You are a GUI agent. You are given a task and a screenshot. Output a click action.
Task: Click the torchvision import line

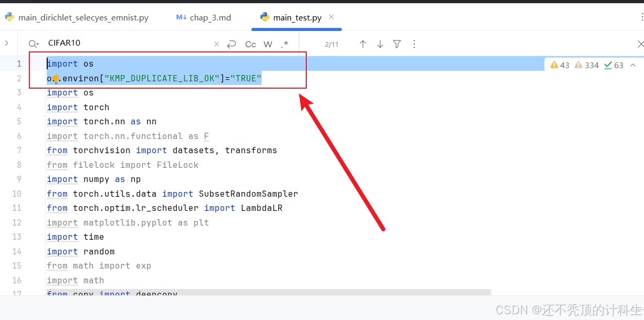click(x=162, y=151)
